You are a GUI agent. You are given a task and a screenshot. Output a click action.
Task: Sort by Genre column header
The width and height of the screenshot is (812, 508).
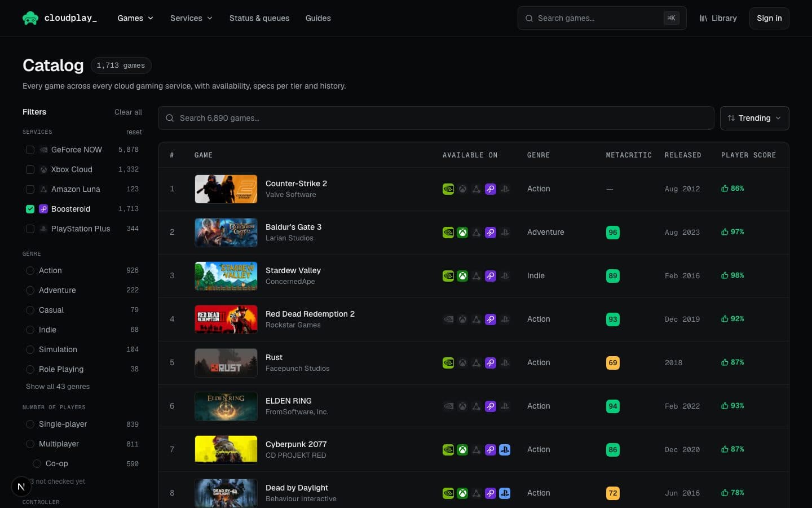tap(539, 155)
